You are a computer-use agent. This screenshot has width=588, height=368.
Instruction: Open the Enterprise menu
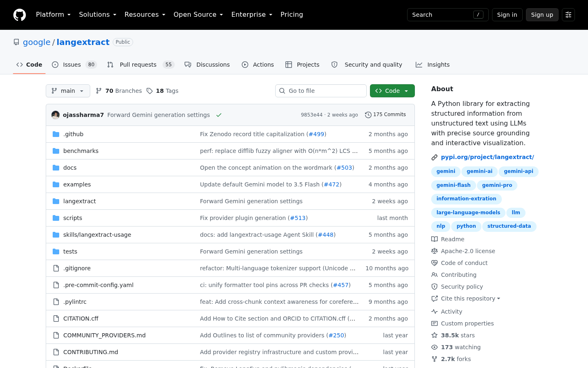coord(252,15)
